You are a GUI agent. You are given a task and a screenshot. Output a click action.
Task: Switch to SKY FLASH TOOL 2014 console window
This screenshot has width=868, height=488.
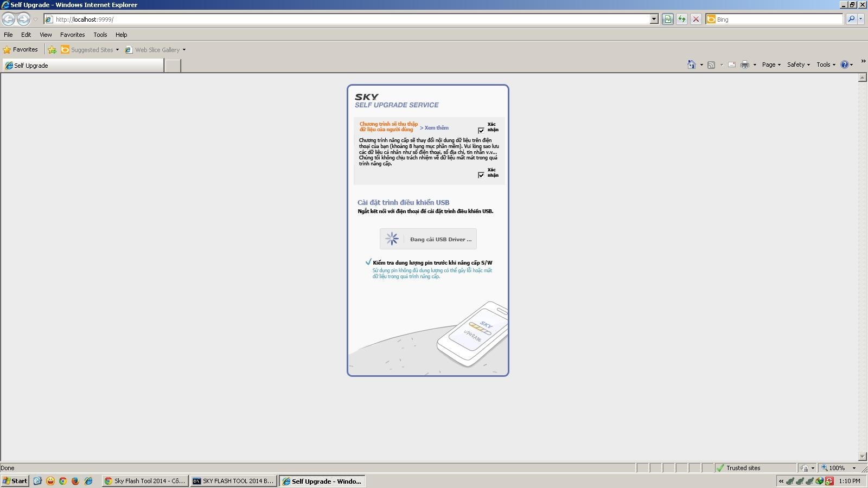233,481
